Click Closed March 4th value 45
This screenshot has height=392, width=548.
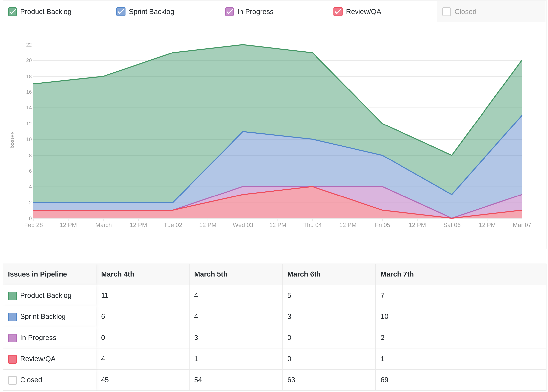pyautogui.click(x=105, y=380)
